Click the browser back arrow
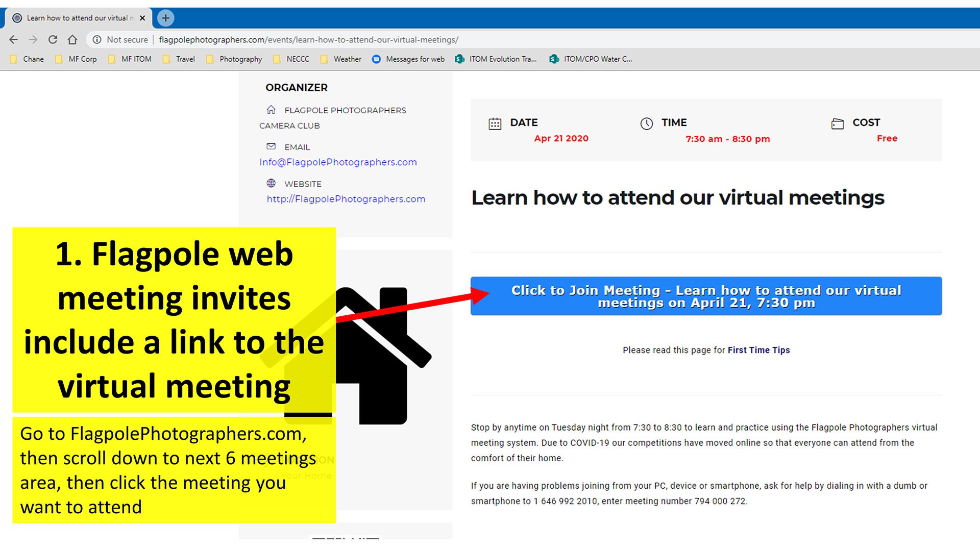This screenshot has height=551, width=980. point(14,40)
